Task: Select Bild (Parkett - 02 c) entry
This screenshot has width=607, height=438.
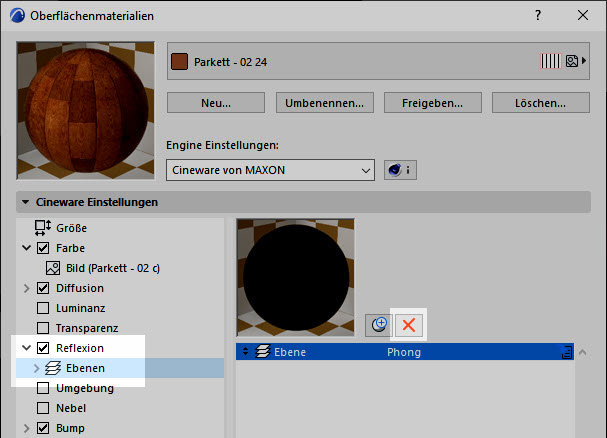Action: point(113,268)
